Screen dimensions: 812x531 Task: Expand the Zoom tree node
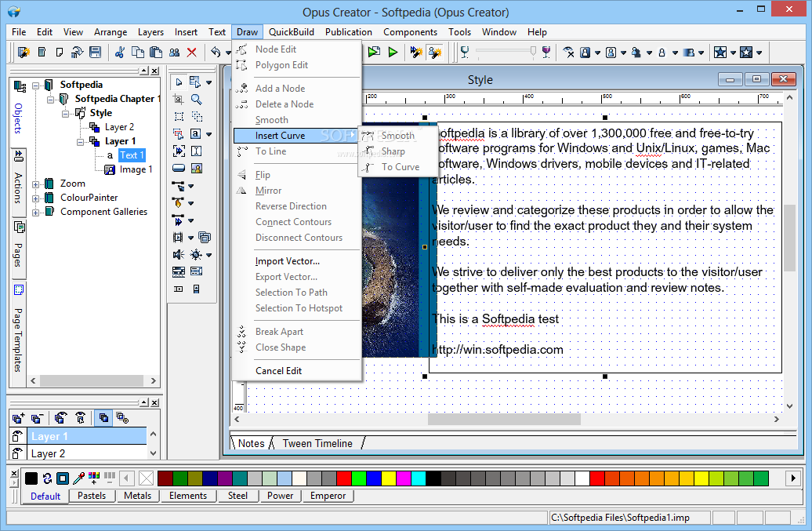36,184
